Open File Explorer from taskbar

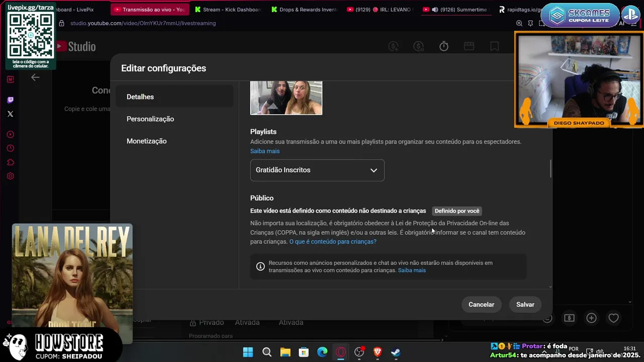[285, 352]
